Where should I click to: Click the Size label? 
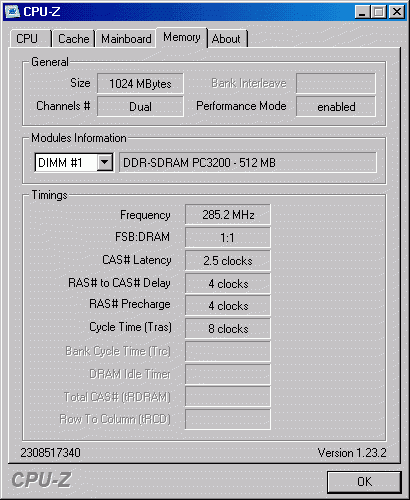click(80, 83)
